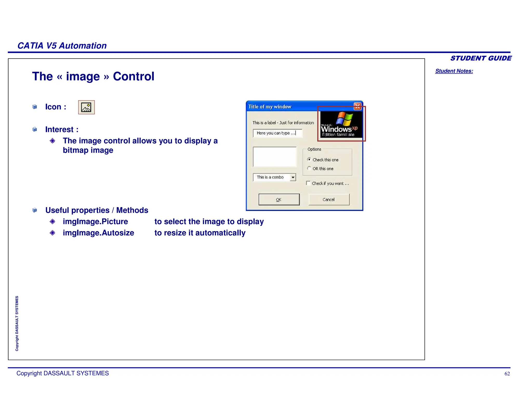Click the empty list box in dialog
Screen dimensions: 532x411
click(x=275, y=157)
